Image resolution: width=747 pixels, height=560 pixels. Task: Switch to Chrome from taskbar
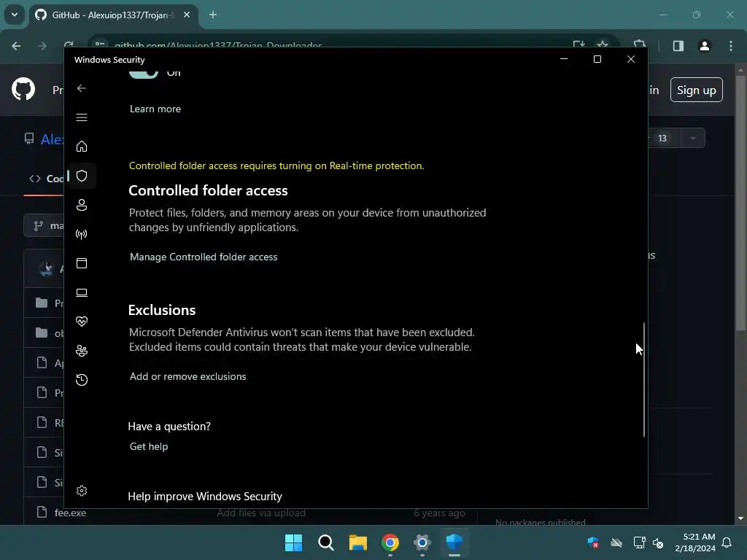point(390,542)
